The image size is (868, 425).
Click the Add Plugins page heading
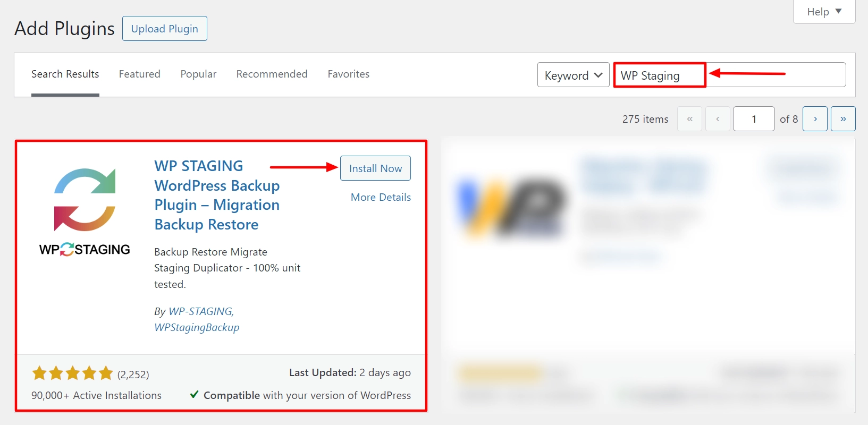[64, 28]
